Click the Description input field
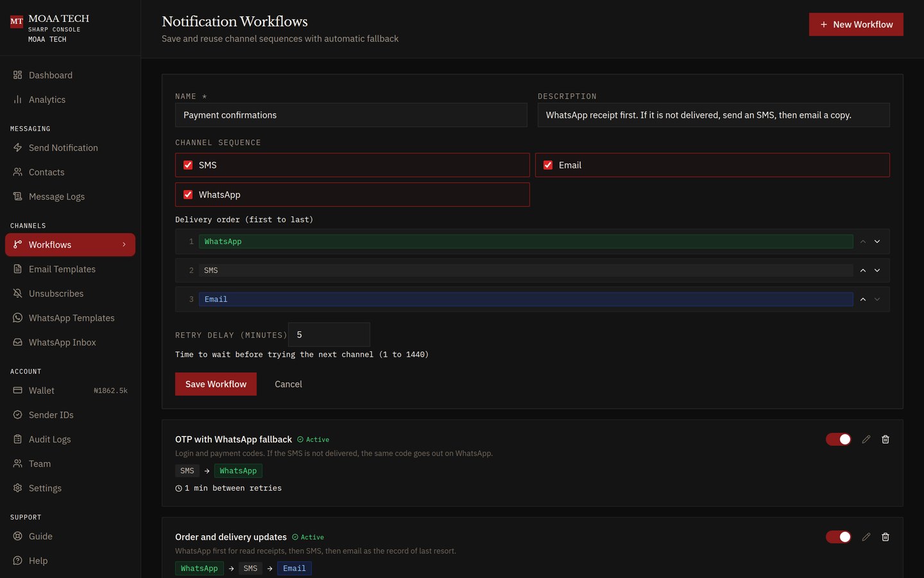This screenshot has height=578, width=924. 714,115
